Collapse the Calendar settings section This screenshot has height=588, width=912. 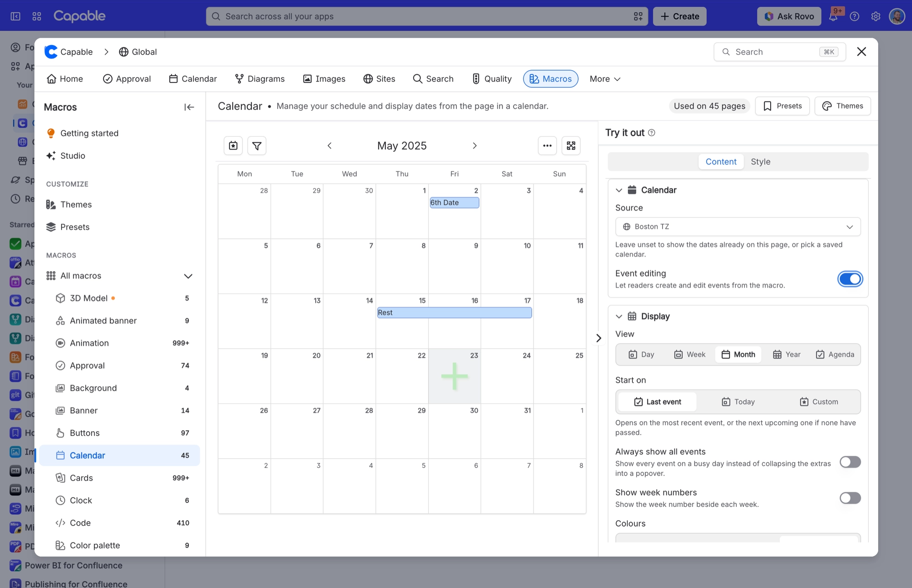pyautogui.click(x=619, y=190)
